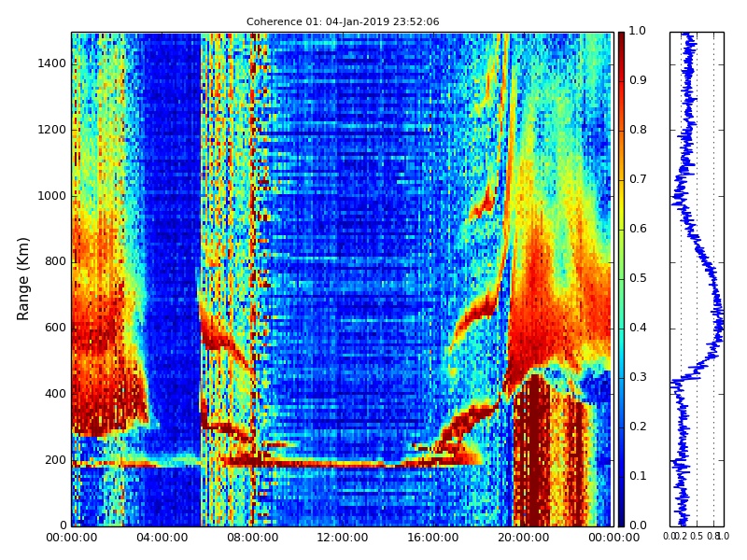
Task: Click the 'Range (Km)' axis label
Action: click(x=22, y=279)
